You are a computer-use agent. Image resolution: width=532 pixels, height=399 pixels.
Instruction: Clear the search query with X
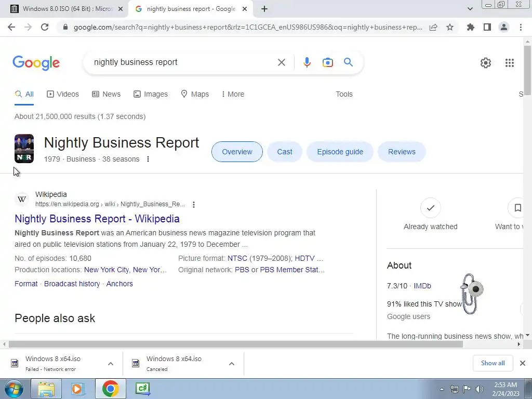point(281,62)
